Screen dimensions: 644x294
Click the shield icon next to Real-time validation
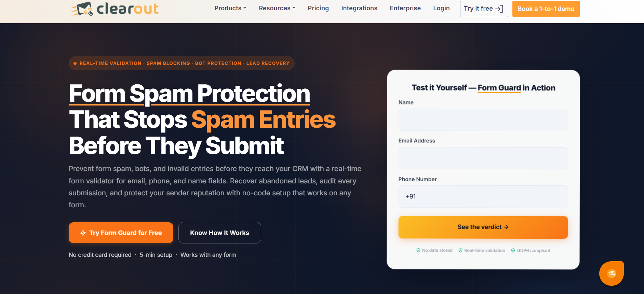click(x=460, y=250)
